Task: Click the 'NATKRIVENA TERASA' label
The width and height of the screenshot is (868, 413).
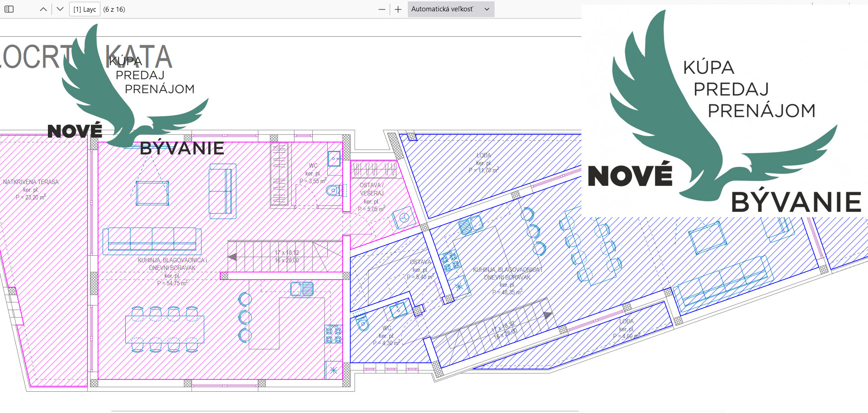Action: 31,182
